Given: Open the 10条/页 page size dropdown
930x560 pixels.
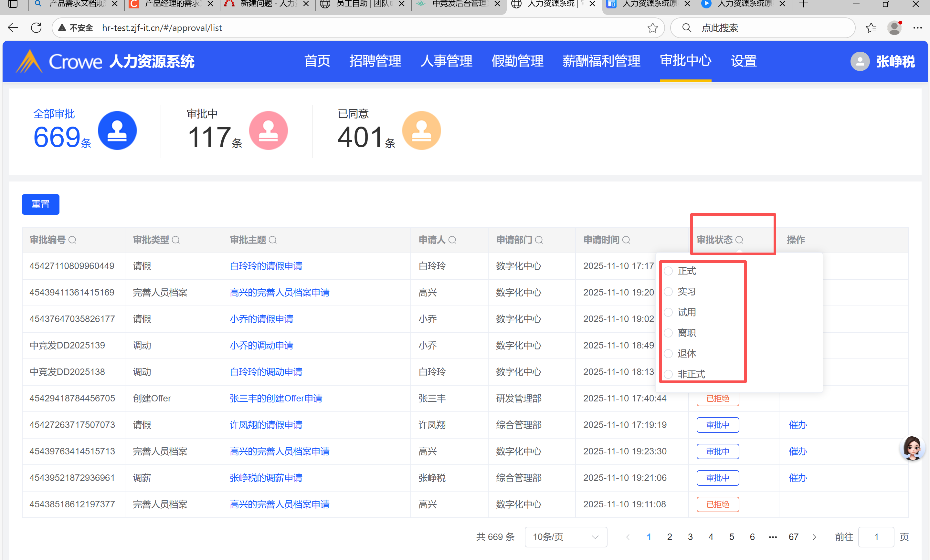Looking at the screenshot, I should 565,537.
